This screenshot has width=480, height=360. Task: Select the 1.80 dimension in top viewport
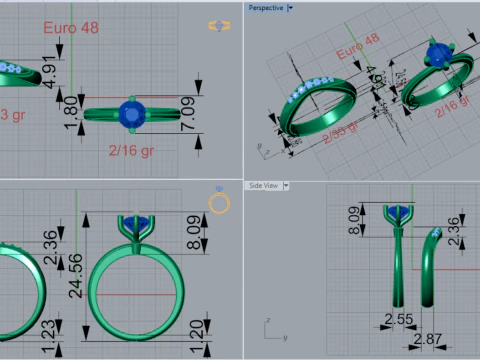[71, 113]
